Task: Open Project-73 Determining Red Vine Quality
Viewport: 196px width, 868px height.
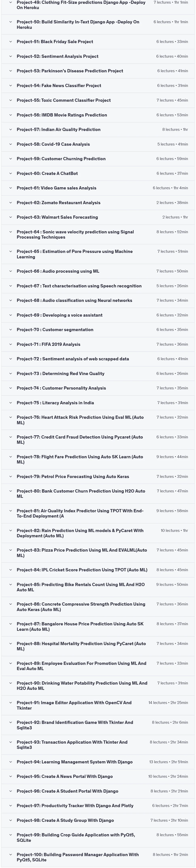Action: point(98,374)
